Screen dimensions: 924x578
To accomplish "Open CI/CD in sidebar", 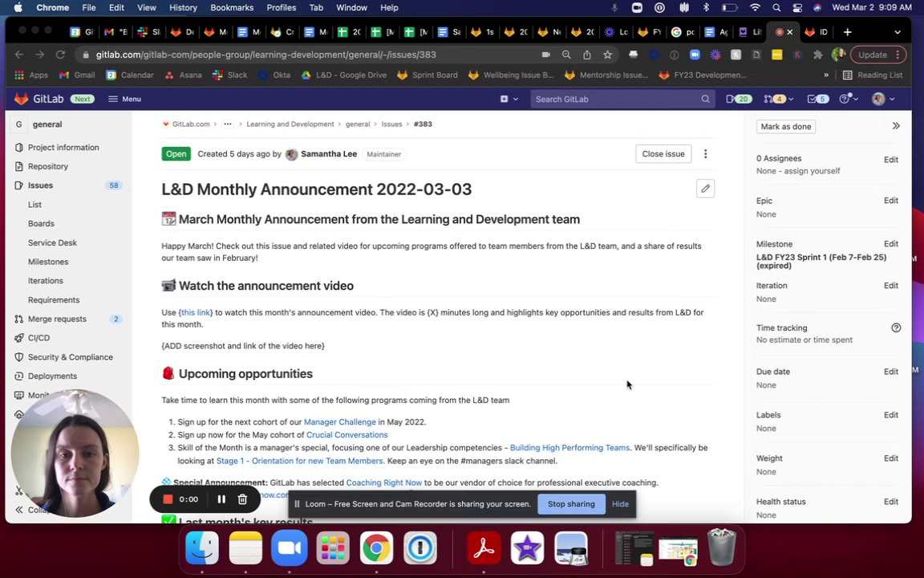I will [x=38, y=338].
